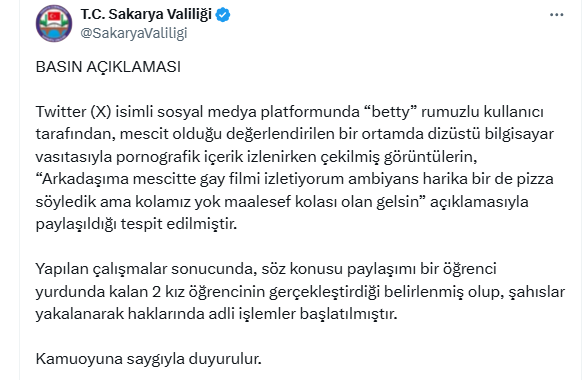Click line yakalanarak haklarında adli işlemler
Screen dimensions: 587x380
[216, 314]
